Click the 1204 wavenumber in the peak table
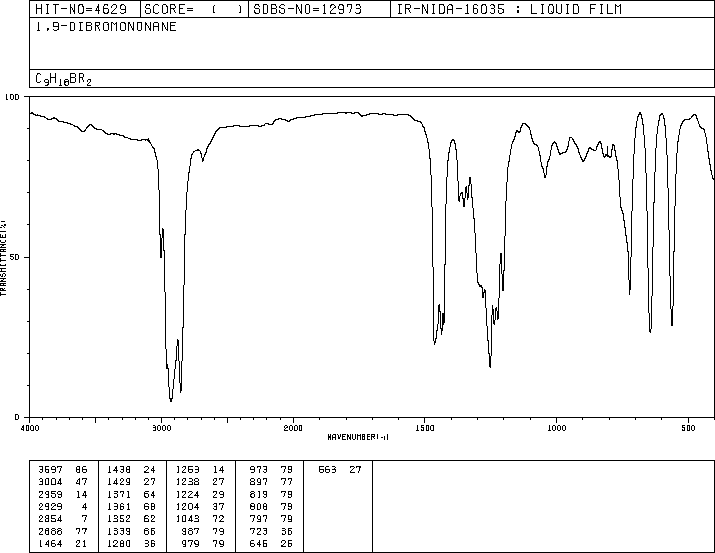This screenshot has height=553, width=715. [188, 506]
